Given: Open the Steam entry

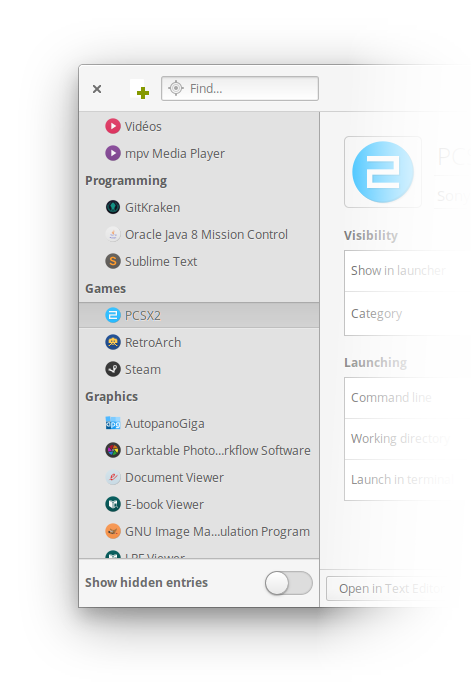Looking at the screenshot, I should (199, 370).
